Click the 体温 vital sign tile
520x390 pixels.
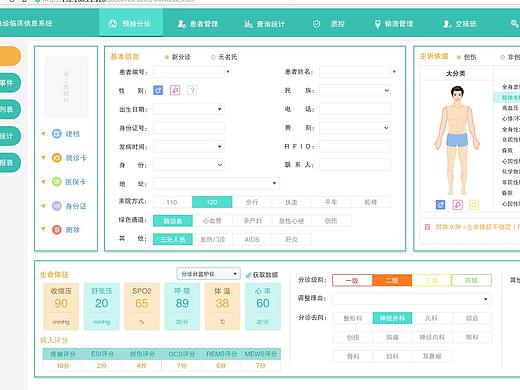point(222,306)
